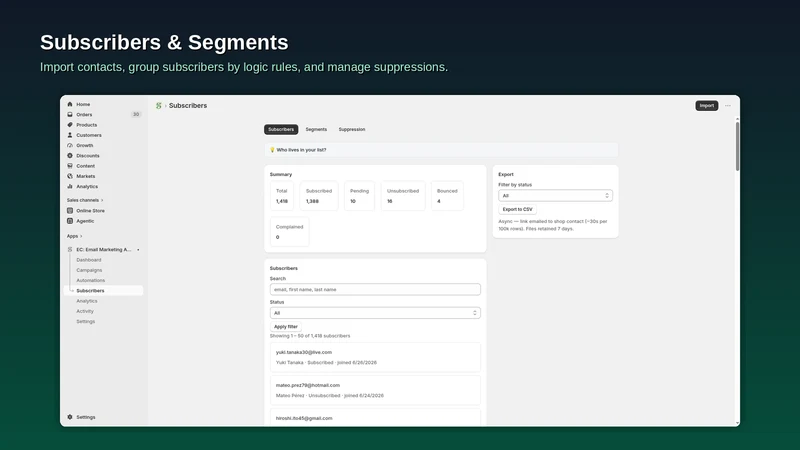Click the Growth icon in sidebar

pos(70,145)
